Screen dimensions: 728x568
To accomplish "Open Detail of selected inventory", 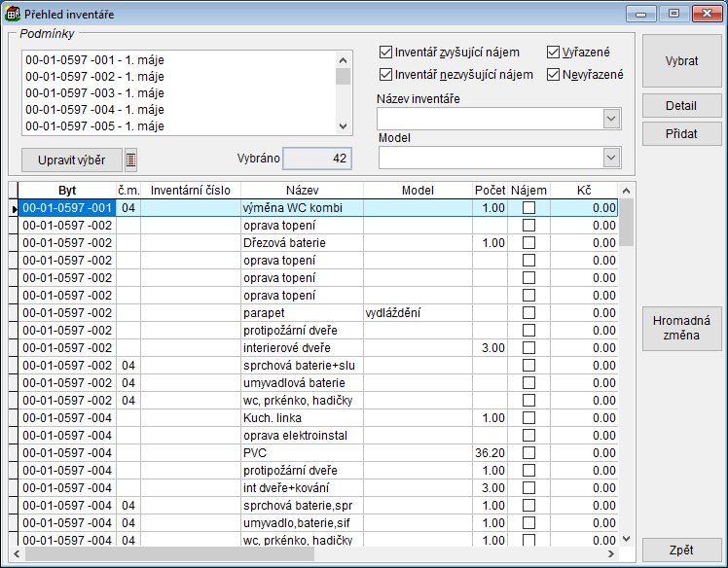I will [x=681, y=105].
